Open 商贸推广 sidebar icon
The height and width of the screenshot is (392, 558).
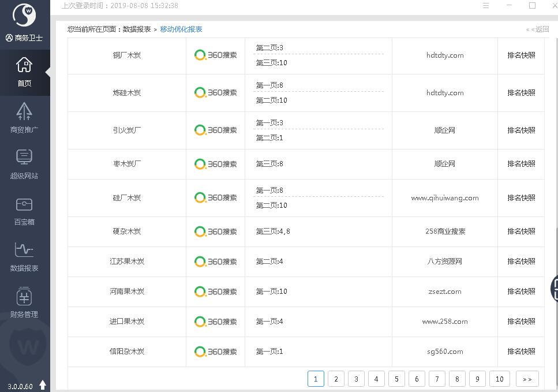click(24, 111)
